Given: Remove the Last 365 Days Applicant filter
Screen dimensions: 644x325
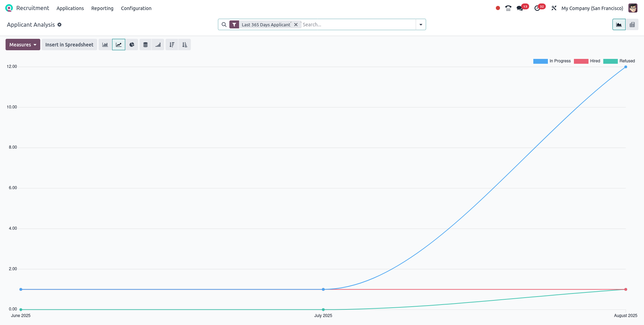Looking at the screenshot, I should 296,25.
